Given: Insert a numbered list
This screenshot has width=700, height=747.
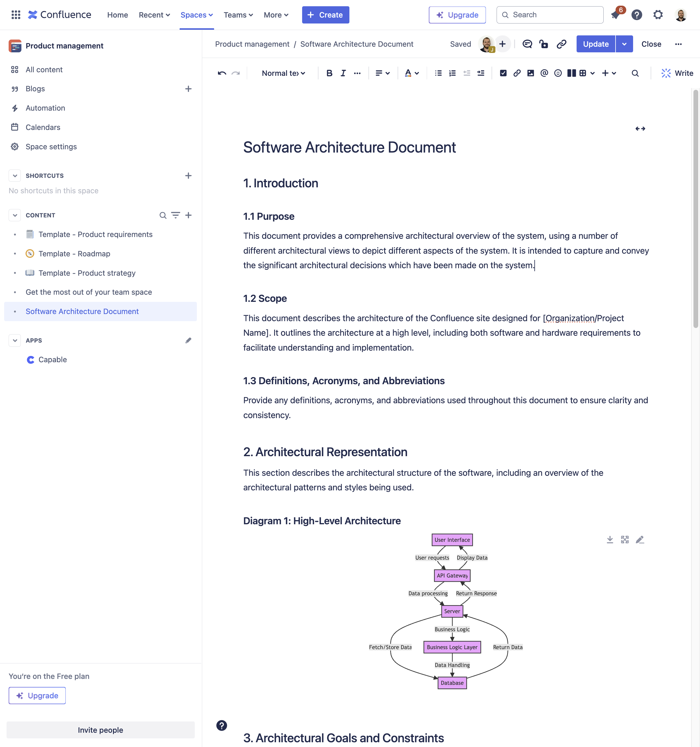Looking at the screenshot, I should coord(452,73).
